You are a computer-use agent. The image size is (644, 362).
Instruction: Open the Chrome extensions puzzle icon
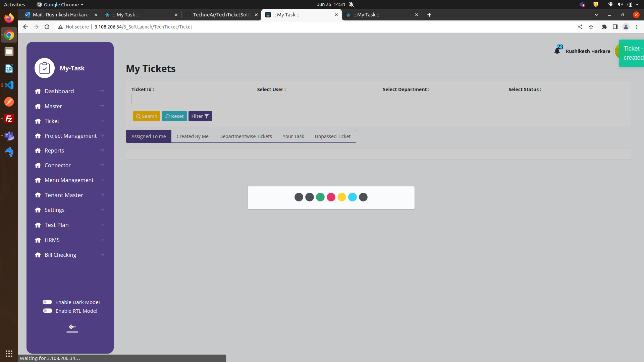pos(604,27)
